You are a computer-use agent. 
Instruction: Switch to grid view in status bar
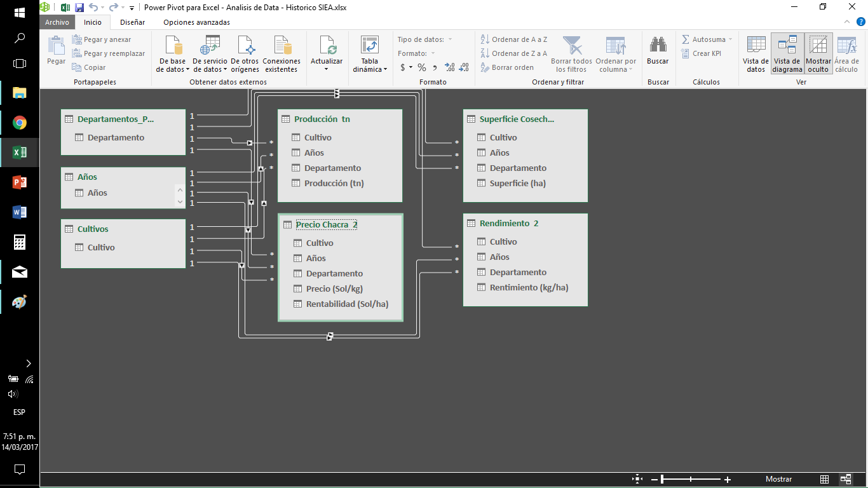[824, 479]
